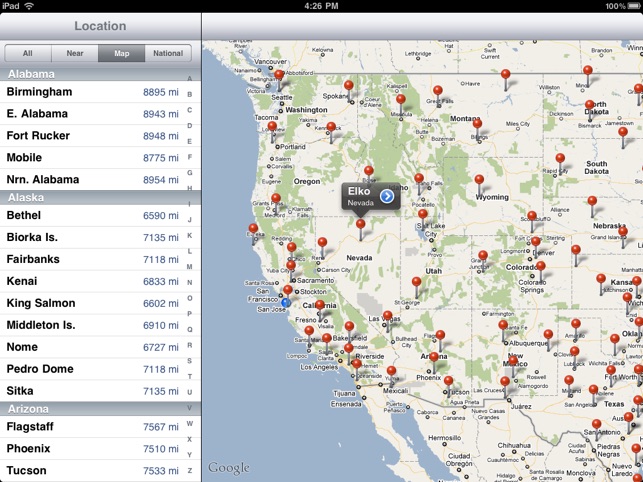Tap the blue current location dot
The height and width of the screenshot is (482, 643).
(x=286, y=303)
